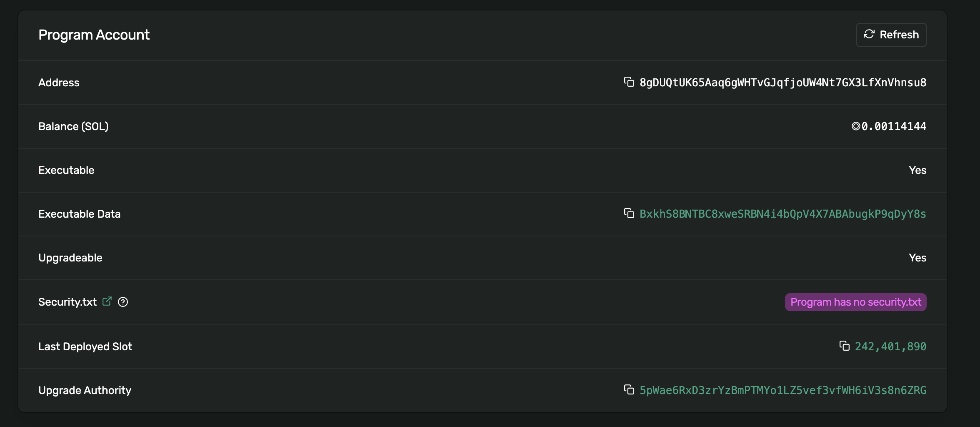Click the Executable 'Yes' value

pos(917,170)
